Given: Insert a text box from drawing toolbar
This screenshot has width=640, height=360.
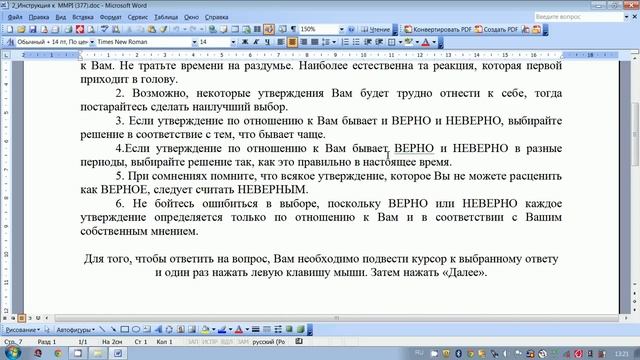Looking at the screenshot, I should (x=147, y=330).
